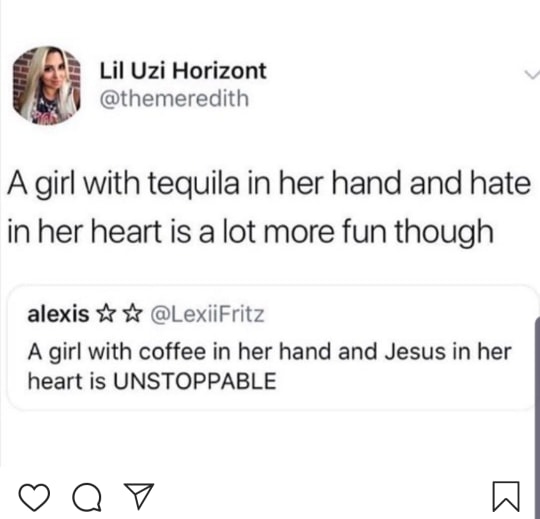Open Lil Uzi Horizont profile picture
Image resolution: width=540 pixels, height=519 pixels.
pyautogui.click(x=47, y=85)
